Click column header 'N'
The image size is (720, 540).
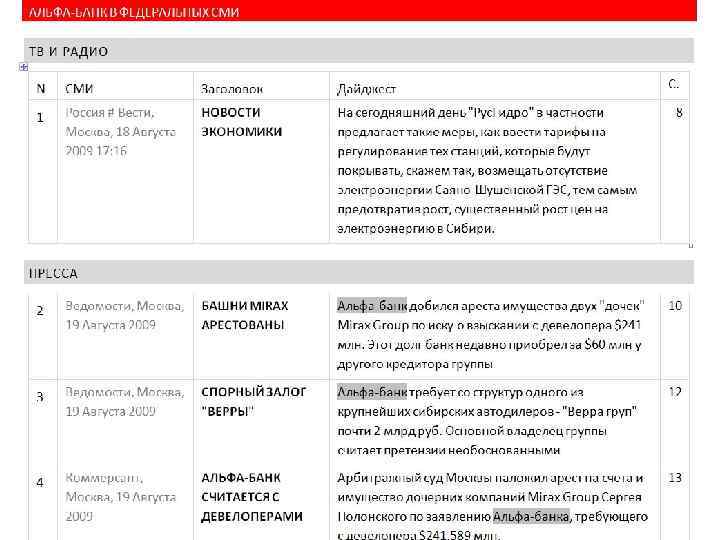[41, 88]
